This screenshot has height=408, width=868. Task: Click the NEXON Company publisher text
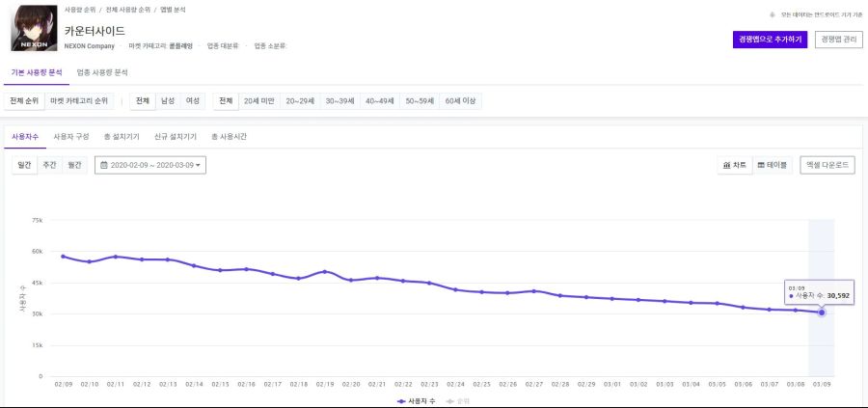(x=89, y=46)
